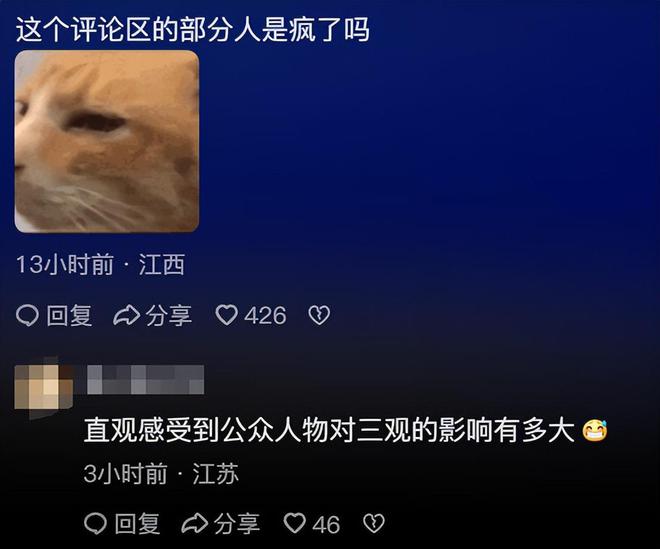Select the comment text 这个评论区的部分人是疯了吗
Screen dimensions: 660x549
193,30
